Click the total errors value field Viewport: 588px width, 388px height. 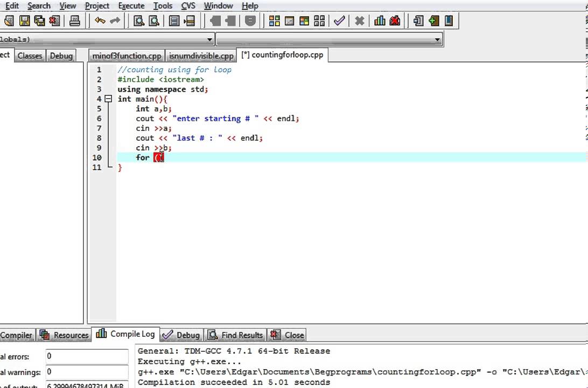(x=87, y=356)
